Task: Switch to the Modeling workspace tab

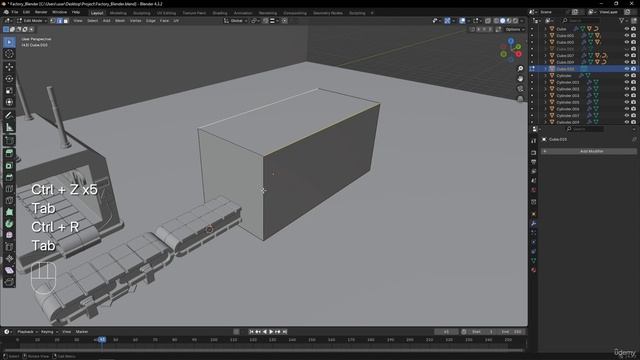Action: 118,13
